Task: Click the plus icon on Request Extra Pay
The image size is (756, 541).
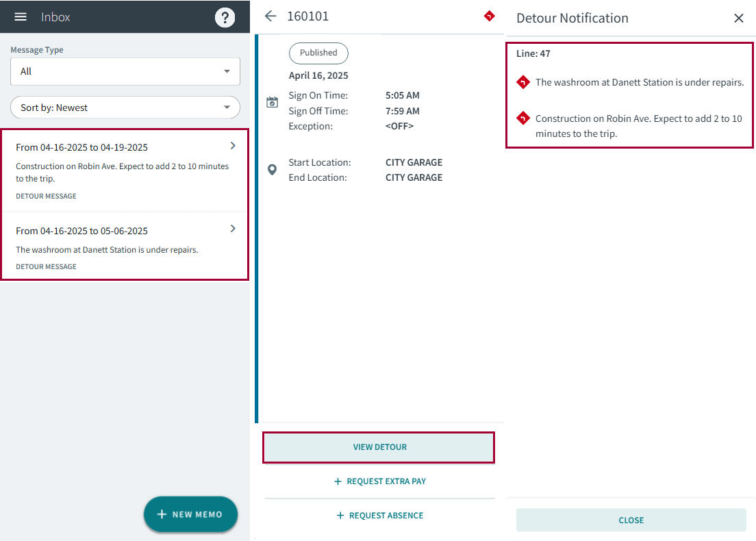Action: [x=337, y=481]
